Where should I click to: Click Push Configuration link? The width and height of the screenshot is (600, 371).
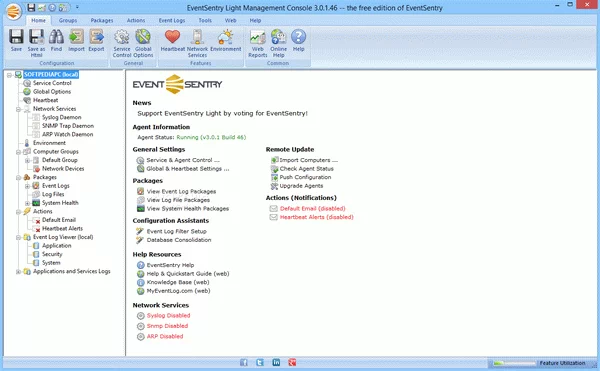[305, 177]
